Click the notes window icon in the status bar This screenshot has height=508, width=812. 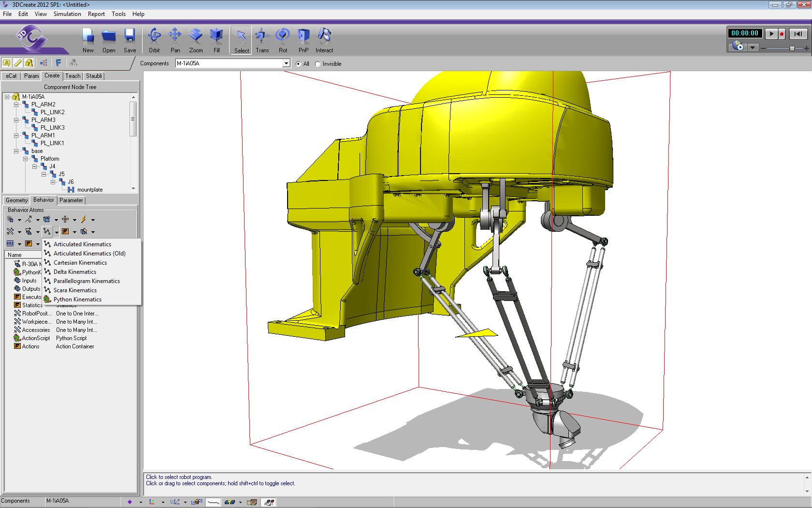252,502
